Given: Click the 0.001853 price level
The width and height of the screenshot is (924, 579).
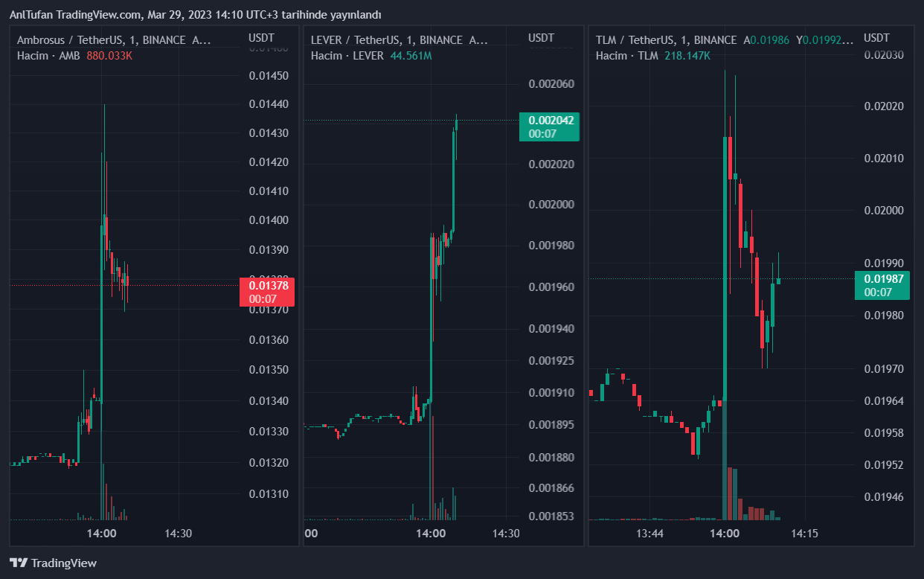Looking at the screenshot, I should tap(551, 516).
